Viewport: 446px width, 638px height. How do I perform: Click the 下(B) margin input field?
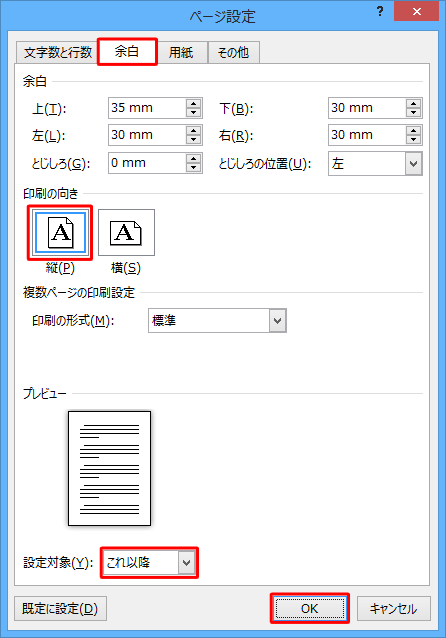pyautogui.click(x=367, y=108)
